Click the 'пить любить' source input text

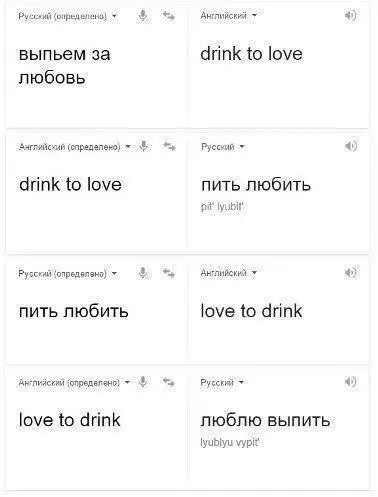click(x=74, y=311)
